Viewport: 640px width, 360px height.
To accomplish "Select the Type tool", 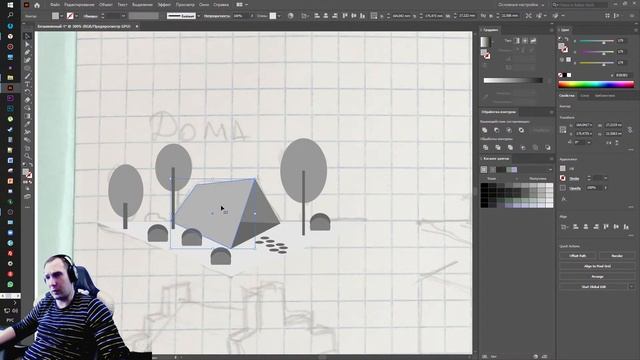I will 27,84.
